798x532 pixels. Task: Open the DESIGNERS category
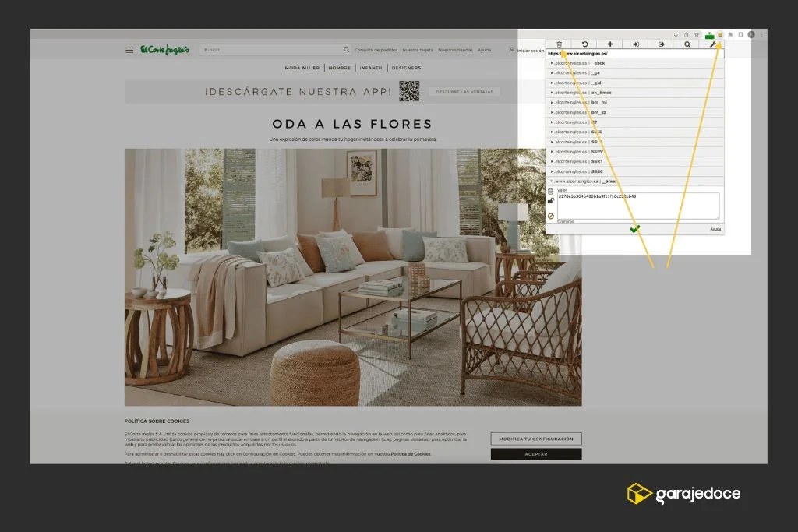pos(406,68)
